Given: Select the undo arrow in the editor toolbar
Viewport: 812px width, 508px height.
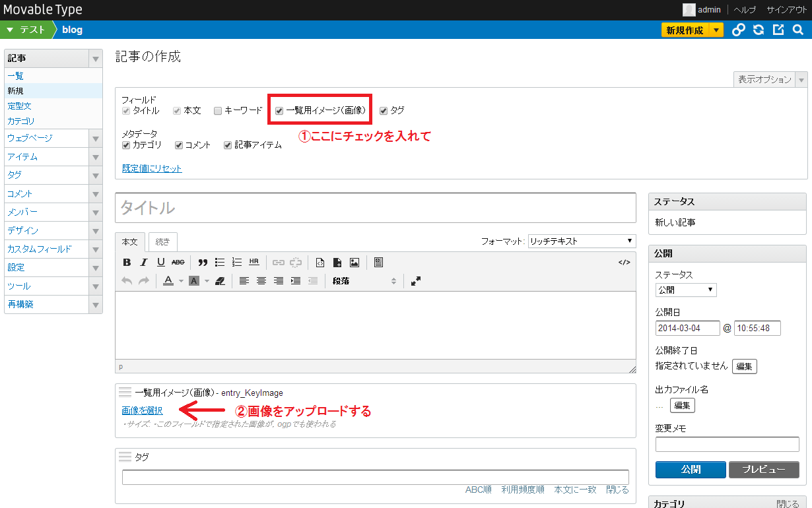Looking at the screenshot, I should [x=125, y=280].
